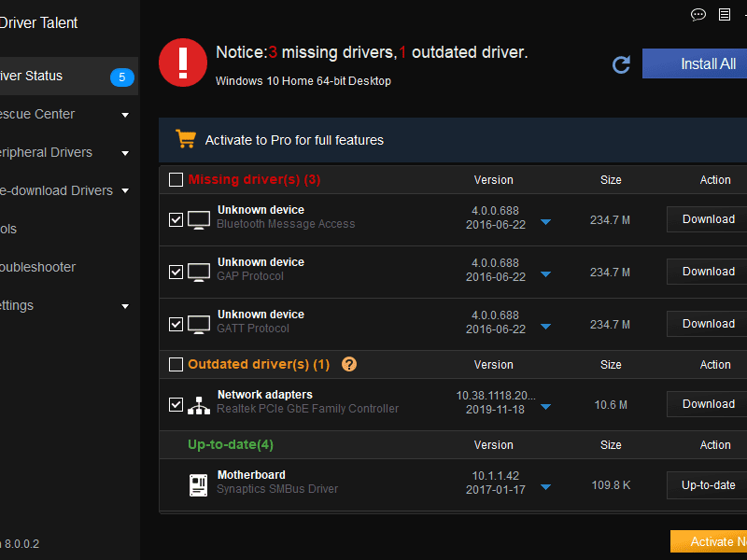Image resolution: width=747 pixels, height=560 pixels.
Task: Expand the Peripheral Drivers sidebar menu
Action: point(125,153)
